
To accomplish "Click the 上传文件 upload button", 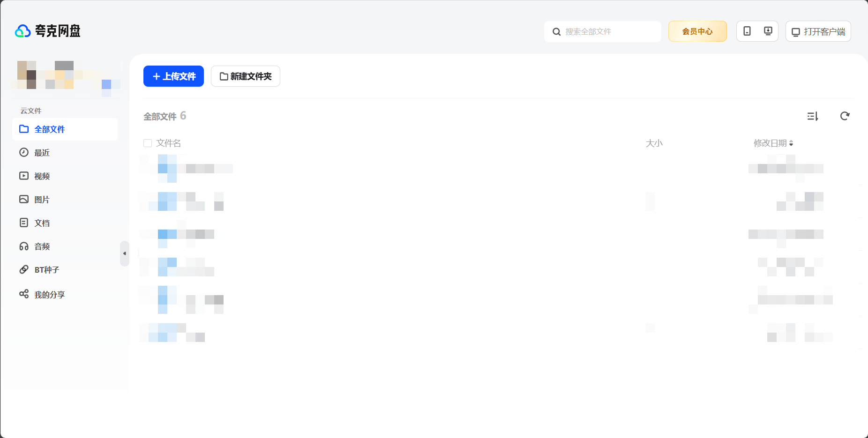I will tap(173, 76).
